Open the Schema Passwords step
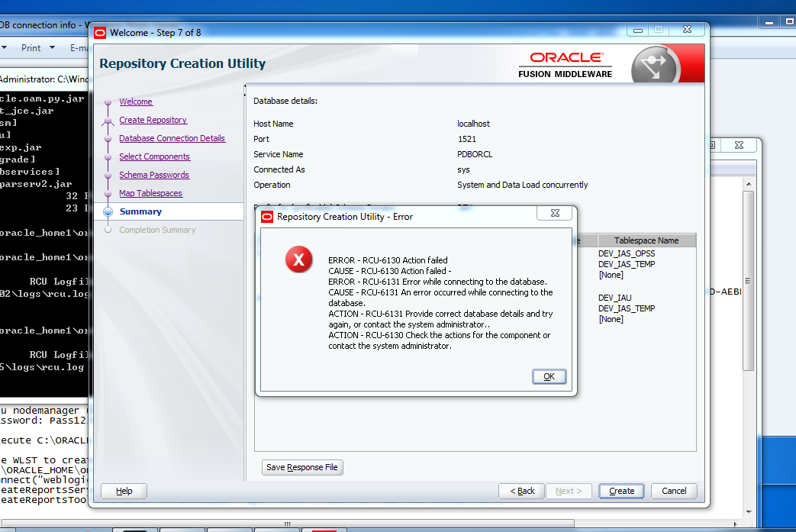Screen dimensions: 796x532 point(153,175)
